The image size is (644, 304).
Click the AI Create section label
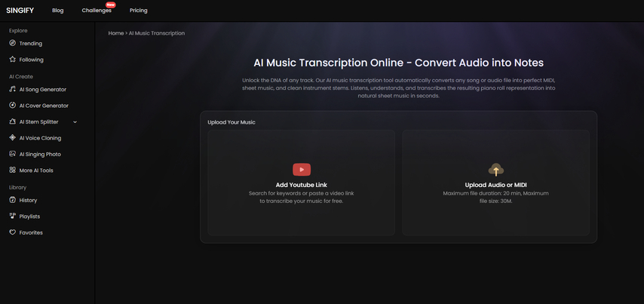coord(21,77)
